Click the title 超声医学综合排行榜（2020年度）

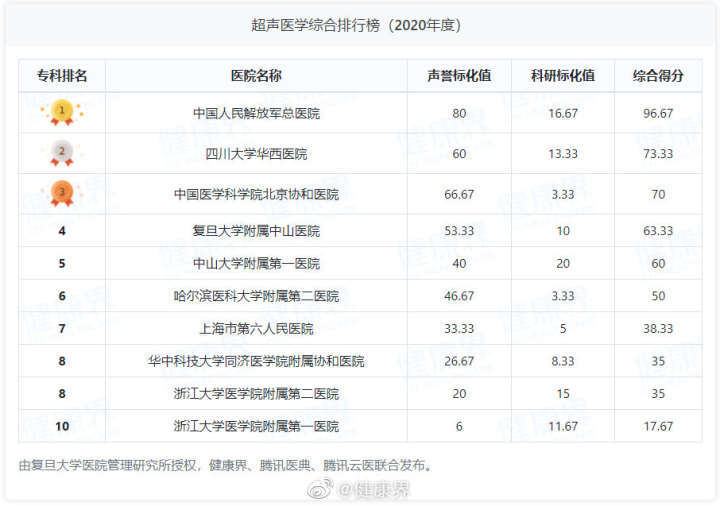point(356,25)
